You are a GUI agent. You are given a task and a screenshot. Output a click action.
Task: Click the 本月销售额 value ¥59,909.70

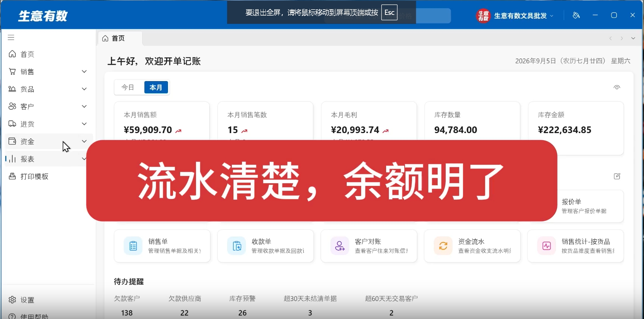[148, 130]
